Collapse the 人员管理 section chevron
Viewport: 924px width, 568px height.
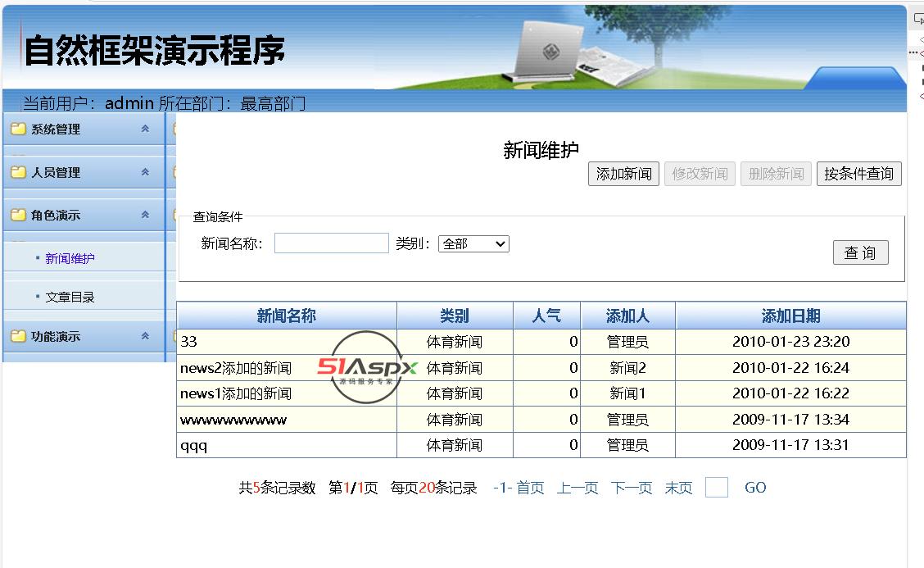(145, 172)
